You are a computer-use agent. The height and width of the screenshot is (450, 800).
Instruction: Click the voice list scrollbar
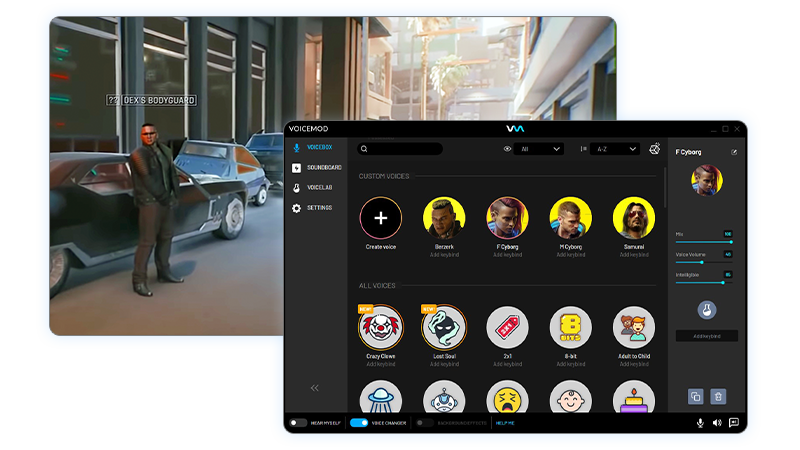(x=665, y=187)
